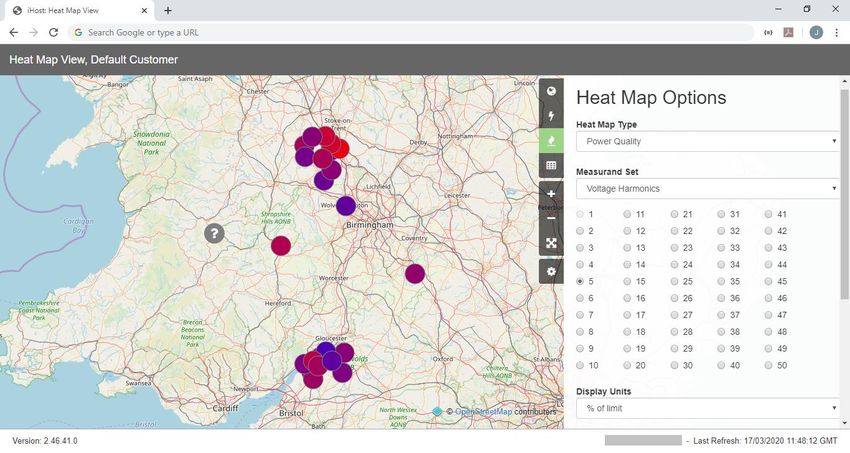Click the curly braces extension icon
This screenshot has height=453, width=850.
point(768,33)
